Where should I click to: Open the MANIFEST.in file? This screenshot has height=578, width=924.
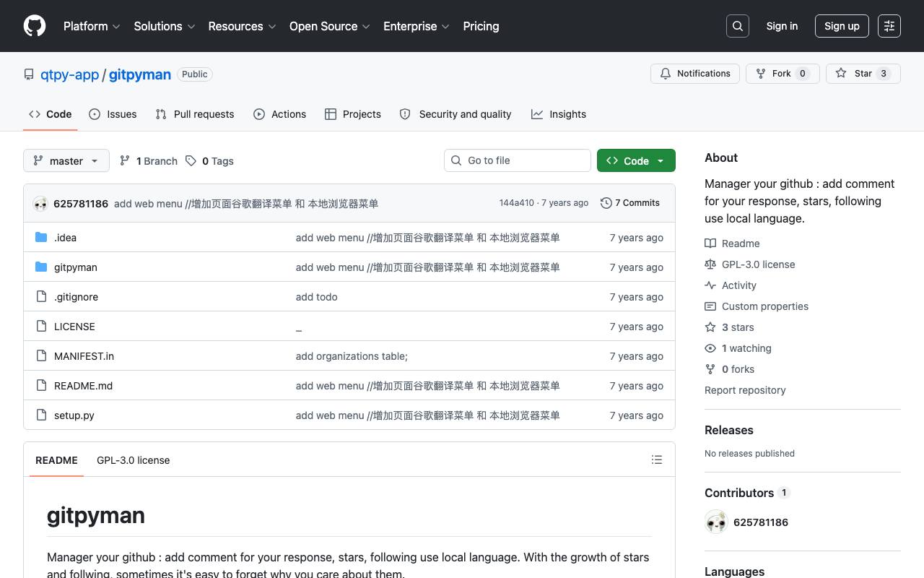pyautogui.click(x=84, y=356)
